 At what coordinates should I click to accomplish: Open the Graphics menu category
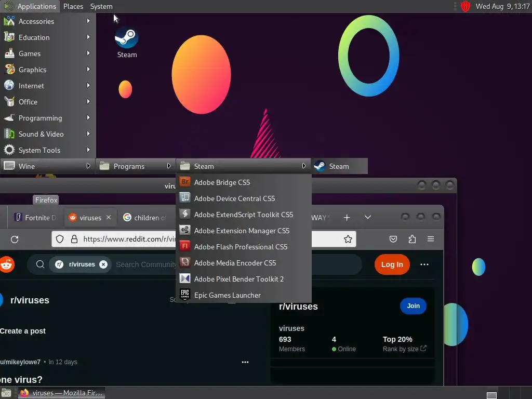point(48,70)
